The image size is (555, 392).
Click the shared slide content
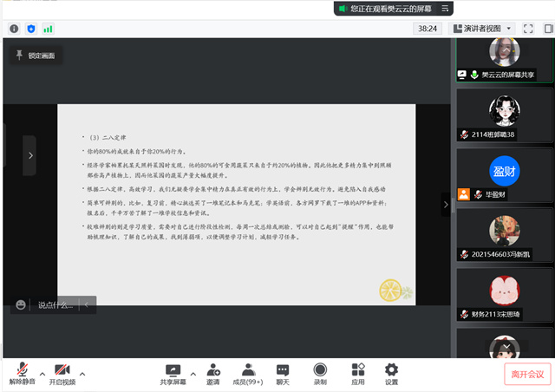pos(237,205)
